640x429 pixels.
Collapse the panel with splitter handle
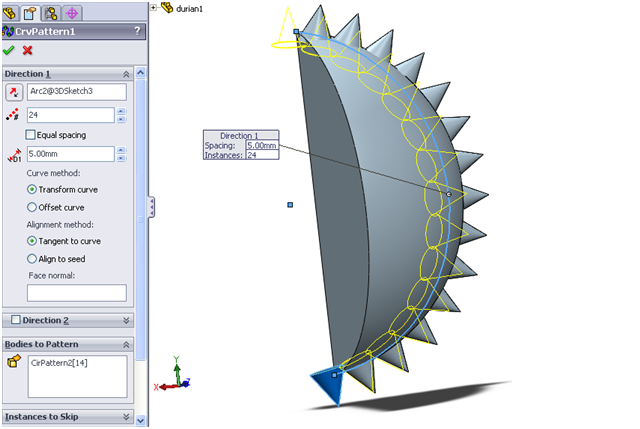coord(151,207)
